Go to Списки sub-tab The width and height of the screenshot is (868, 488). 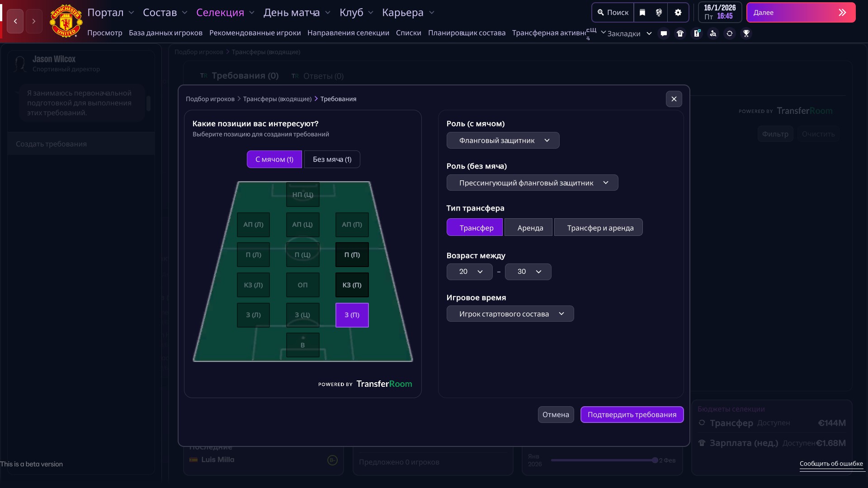pyautogui.click(x=408, y=33)
